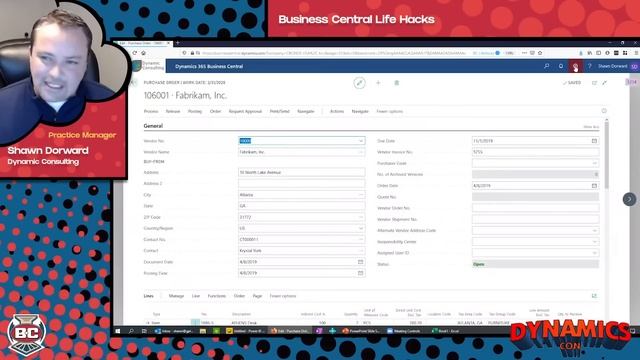Click the back arrow beside Purchase Order

pyautogui.click(x=135, y=82)
